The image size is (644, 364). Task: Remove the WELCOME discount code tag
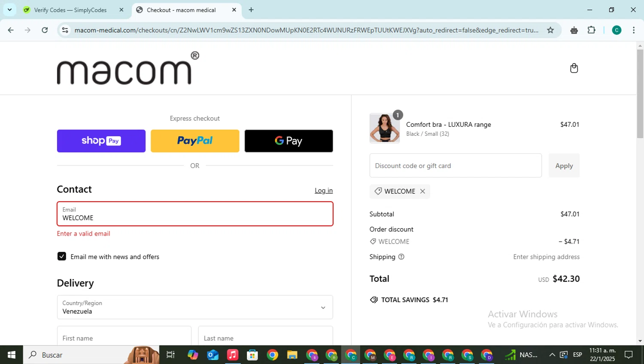click(422, 191)
